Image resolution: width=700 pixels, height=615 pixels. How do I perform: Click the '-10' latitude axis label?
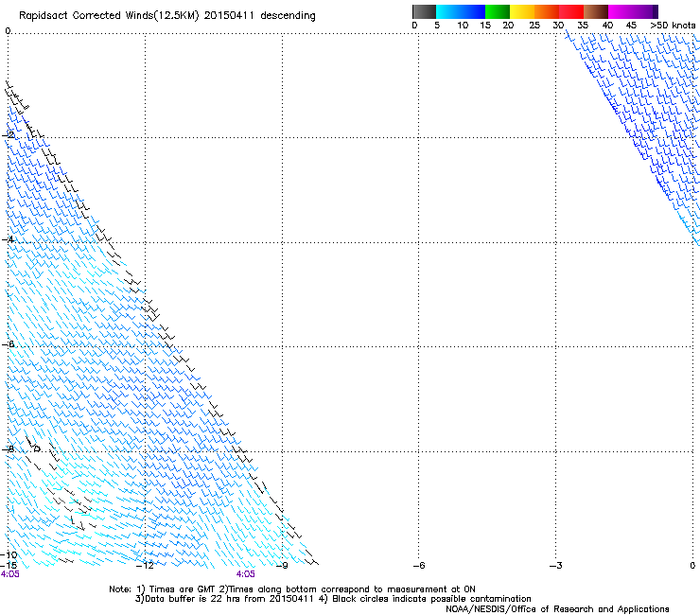pyautogui.click(x=9, y=555)
